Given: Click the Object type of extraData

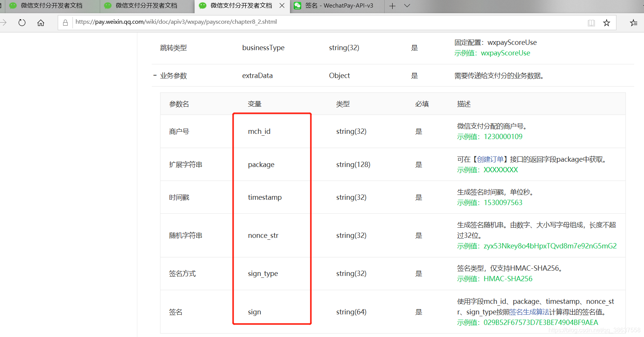Looking at the screenshot, I should coord(339,76).
